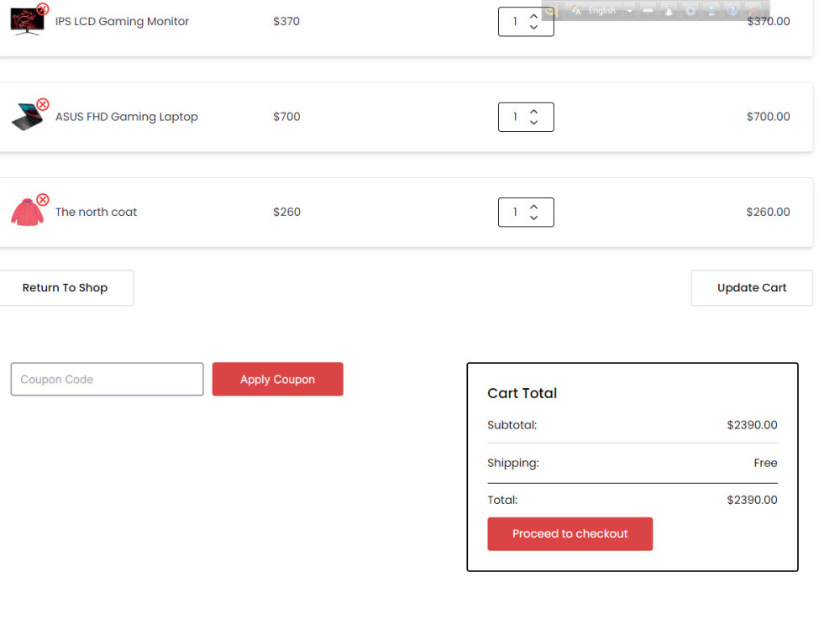Screen dimensions: 840x630
Task: Click Update Cart button
Action: pos(752,287)
